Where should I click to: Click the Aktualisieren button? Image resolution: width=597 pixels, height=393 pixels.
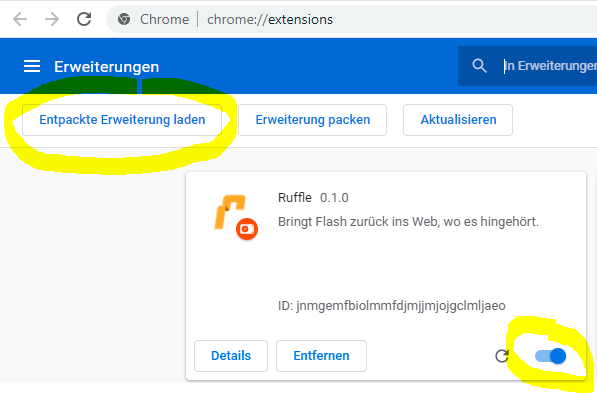458,120
